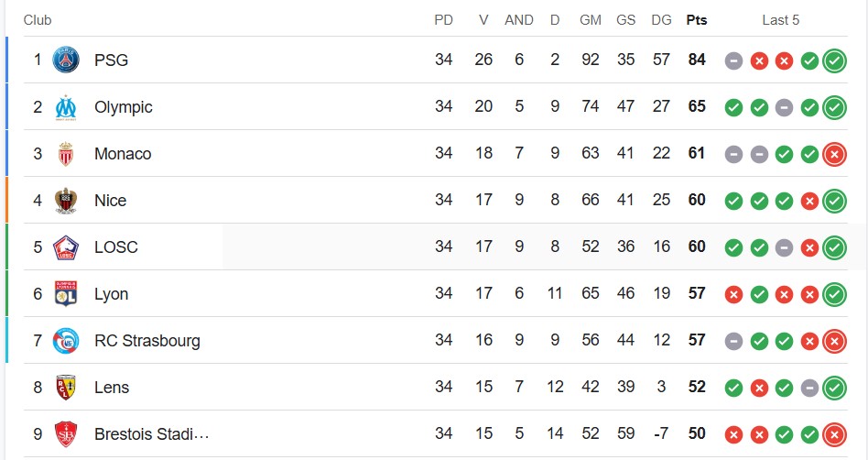Click the DG goal difference header

point(661,20)
